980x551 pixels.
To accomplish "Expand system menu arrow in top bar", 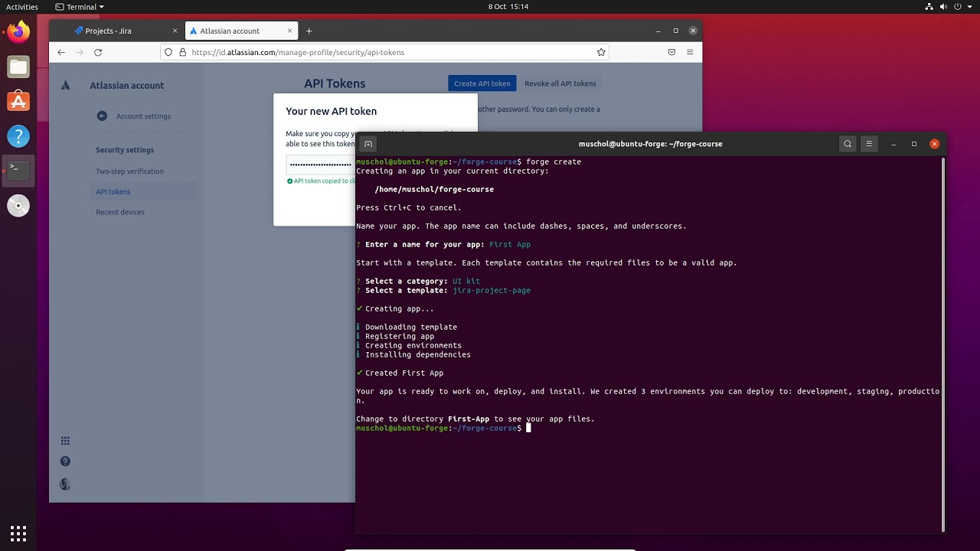I will click(x=969, y=7).
